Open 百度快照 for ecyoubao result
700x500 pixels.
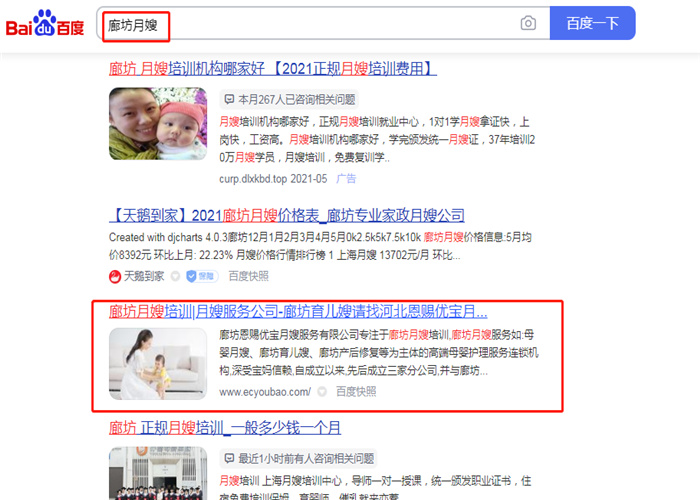coord(356,392)
